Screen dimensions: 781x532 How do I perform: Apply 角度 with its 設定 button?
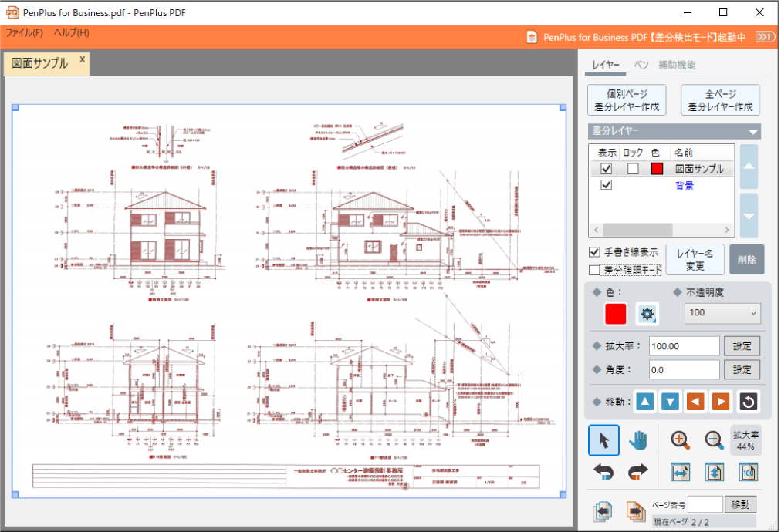(x=742, y=370)
